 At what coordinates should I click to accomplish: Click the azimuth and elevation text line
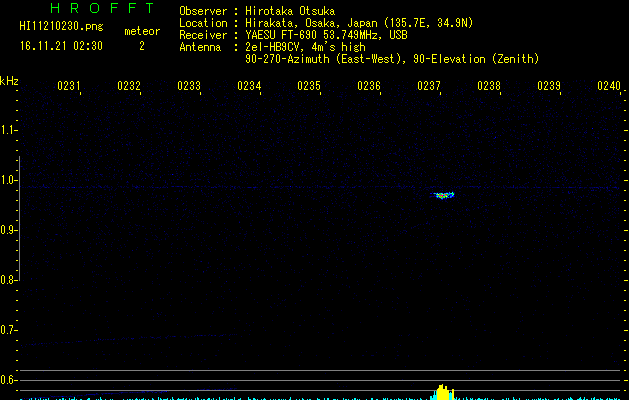pos(392,59)
